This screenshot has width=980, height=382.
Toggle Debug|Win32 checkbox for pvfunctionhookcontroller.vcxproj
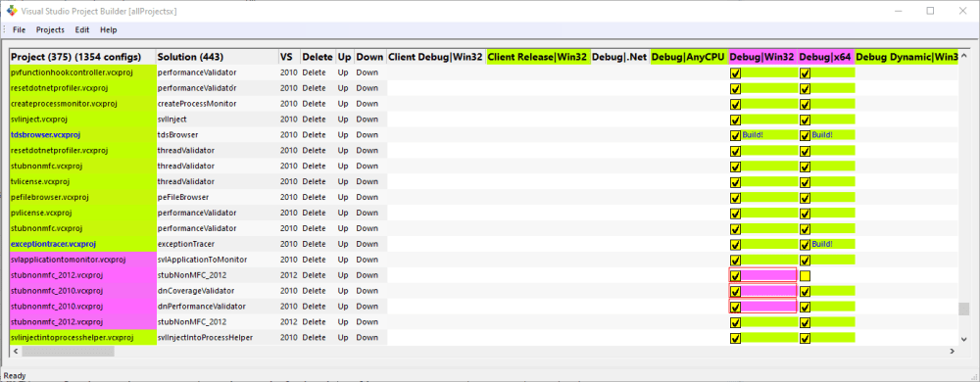tap(735, 72)
